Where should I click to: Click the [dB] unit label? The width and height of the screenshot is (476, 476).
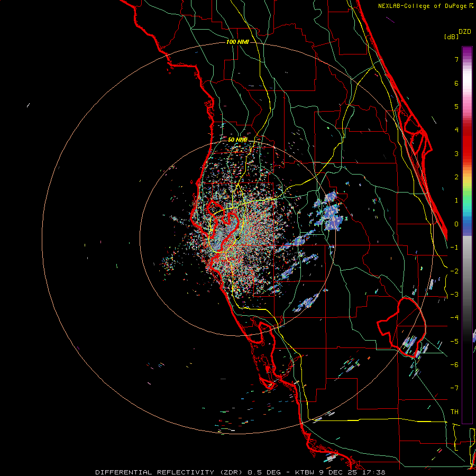click(451, 37)
